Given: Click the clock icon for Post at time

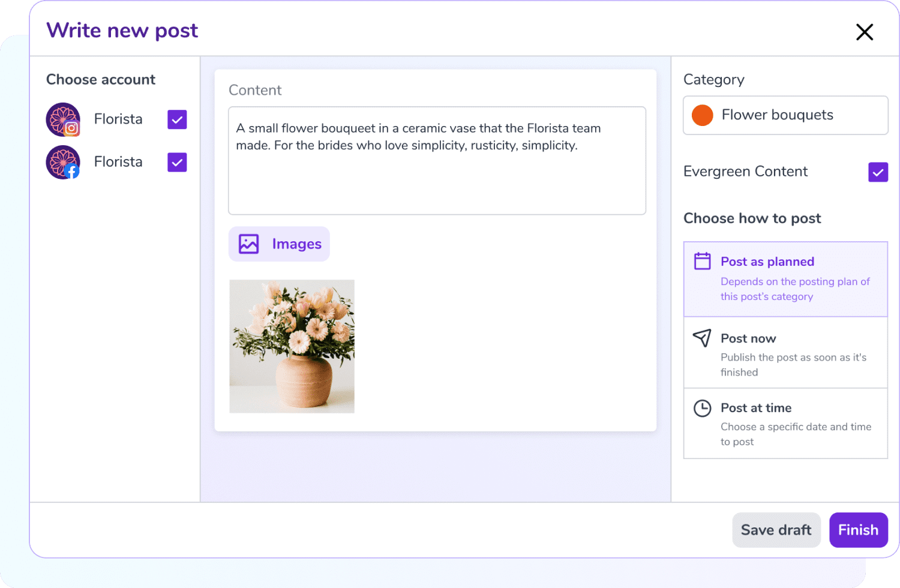Looking at the screenshot, I should tap(702, 408).
